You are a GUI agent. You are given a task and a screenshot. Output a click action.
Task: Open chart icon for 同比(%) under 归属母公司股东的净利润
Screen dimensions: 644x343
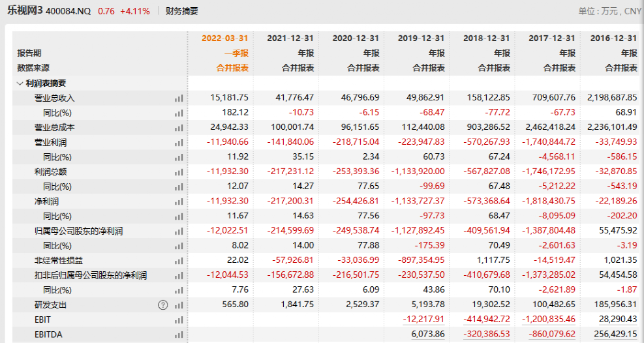coord(179,246)
